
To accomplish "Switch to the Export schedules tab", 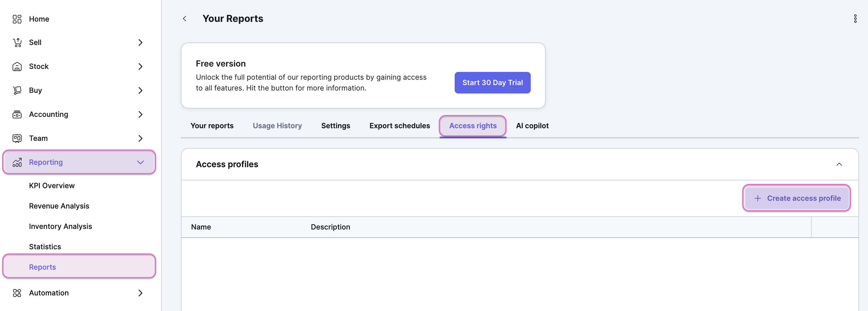I will tap(399, 126).
